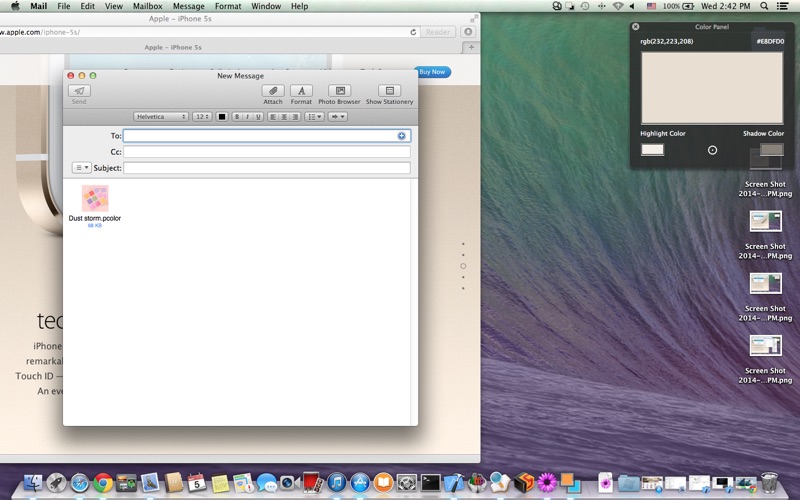Open Google Chrome from the Dock

tap(103, 483)
